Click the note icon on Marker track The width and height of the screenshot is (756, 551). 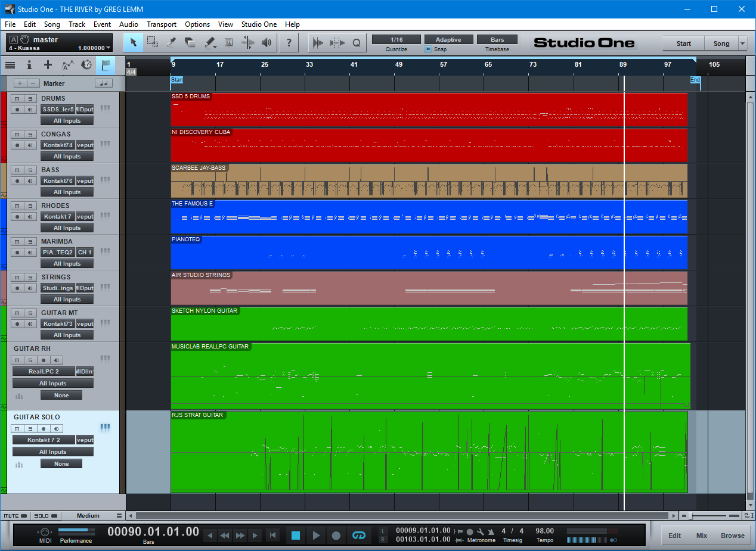click(104, 83)
